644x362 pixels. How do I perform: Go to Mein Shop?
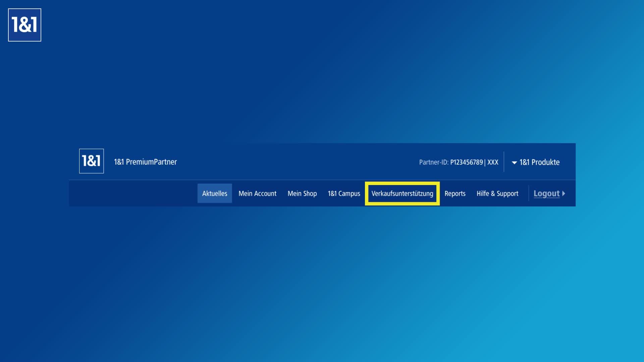(302, 194)
